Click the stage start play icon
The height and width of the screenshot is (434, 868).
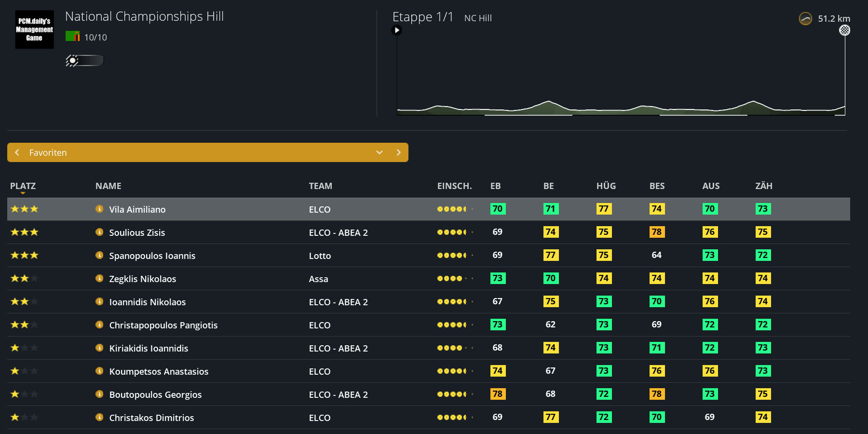pos(397,30)
